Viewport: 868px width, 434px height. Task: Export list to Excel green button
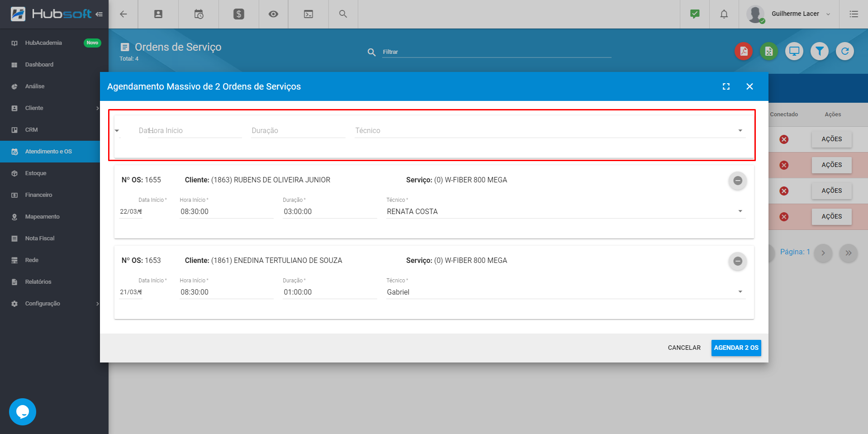[769, 51]
